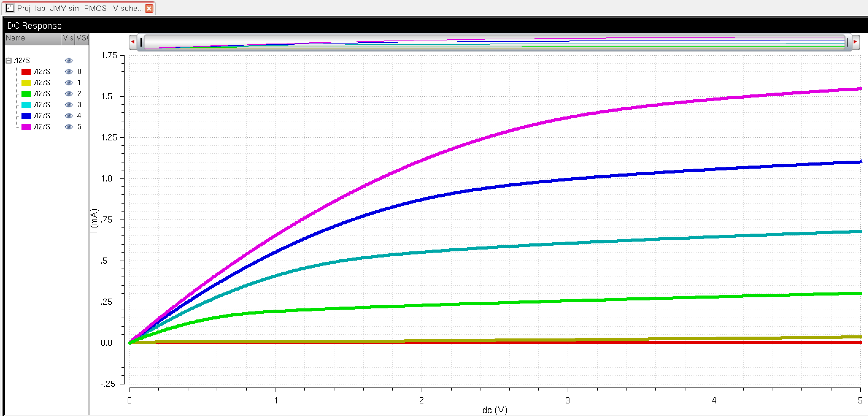Click the cyan color swatch in legend
This screenshot has width=868, height=416.
(x=26, y=105)
